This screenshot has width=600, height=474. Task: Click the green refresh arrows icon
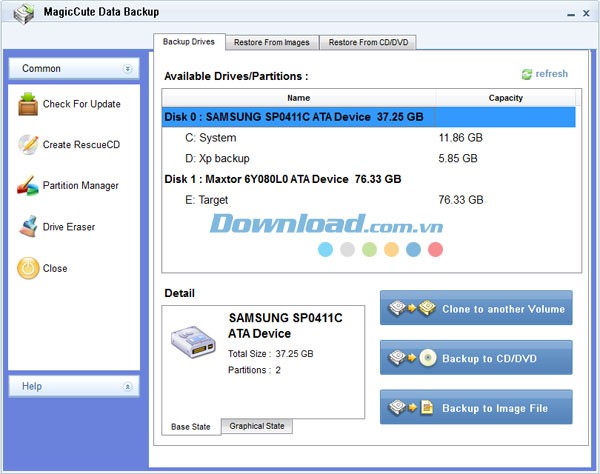[x=527, y=74]
